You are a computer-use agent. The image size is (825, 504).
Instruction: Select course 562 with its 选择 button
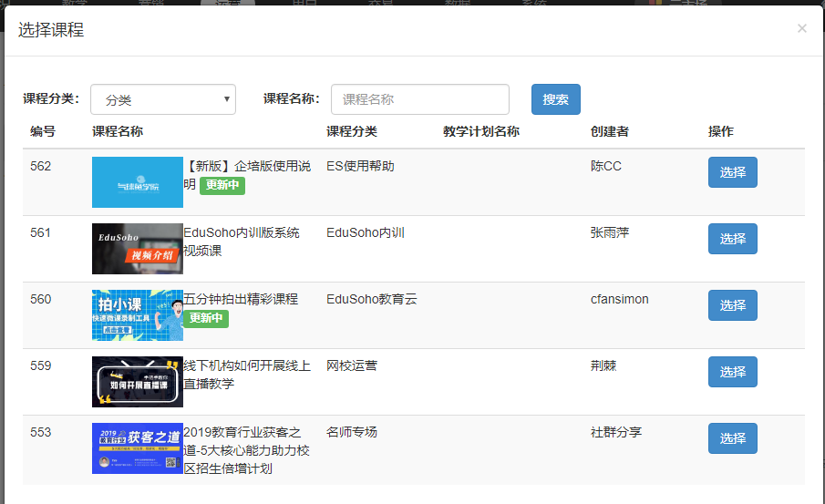[x=732, y=172]
